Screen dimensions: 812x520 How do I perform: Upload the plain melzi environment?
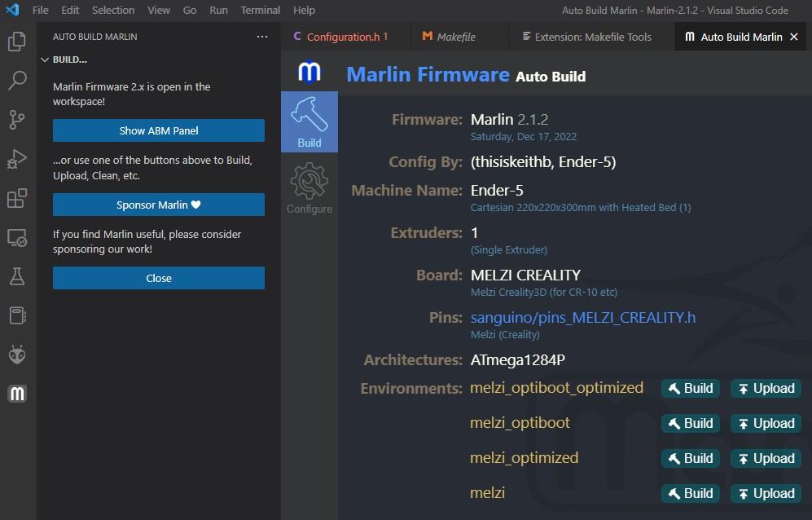[x=766, y=494]
